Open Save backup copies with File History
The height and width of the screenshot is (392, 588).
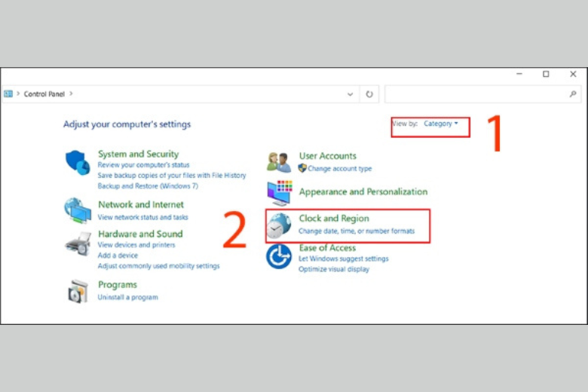172,175
